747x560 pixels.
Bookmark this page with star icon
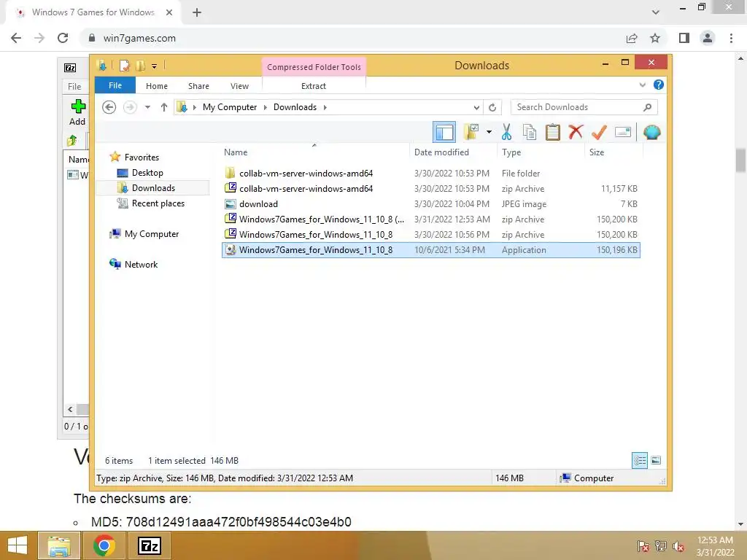655,38
